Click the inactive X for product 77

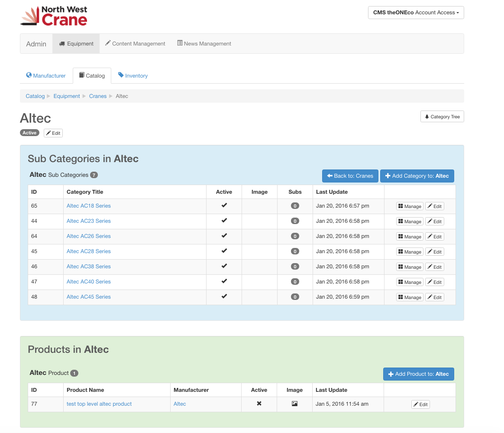259,404
